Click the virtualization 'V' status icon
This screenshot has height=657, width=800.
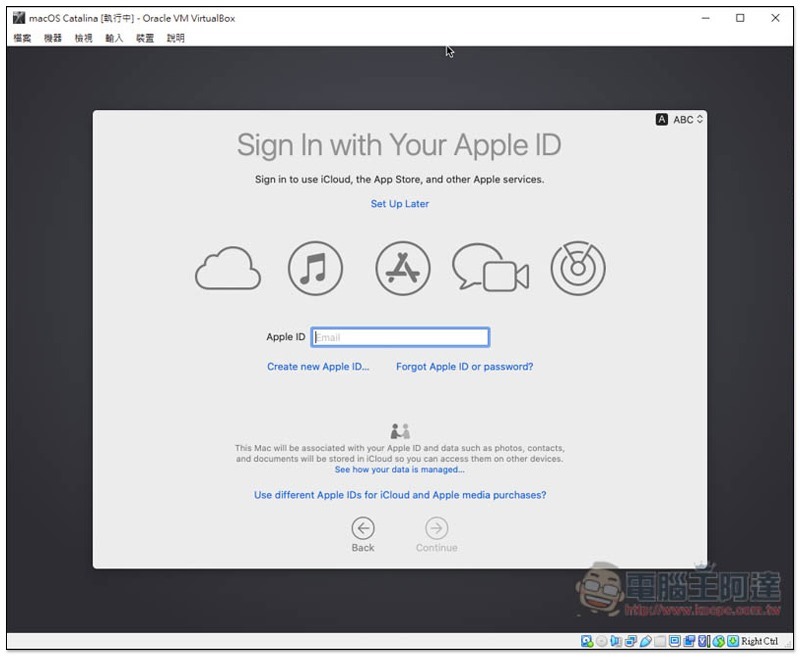click(704, 641)
